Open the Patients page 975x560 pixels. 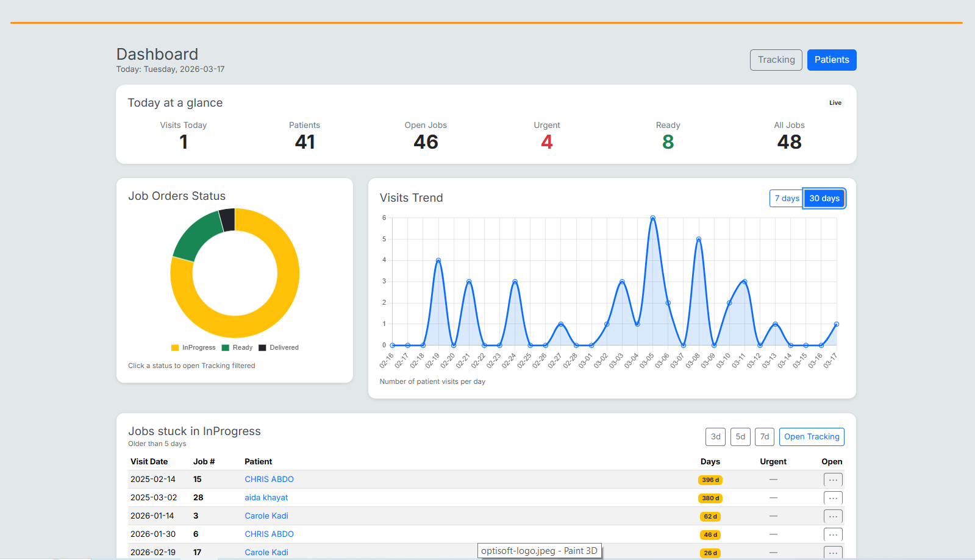831,60
